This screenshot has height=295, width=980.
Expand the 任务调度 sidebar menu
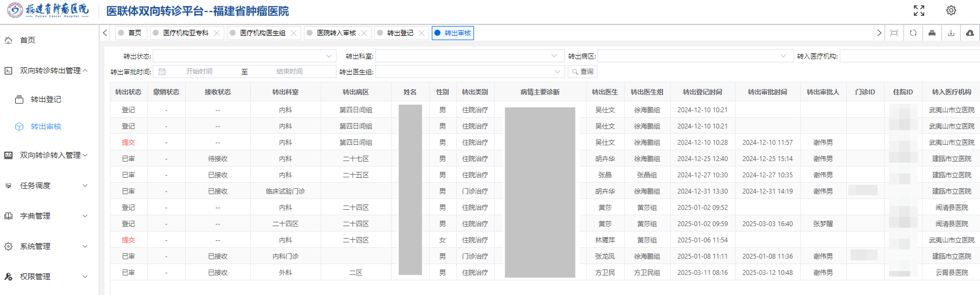click(x=50, y=185)
